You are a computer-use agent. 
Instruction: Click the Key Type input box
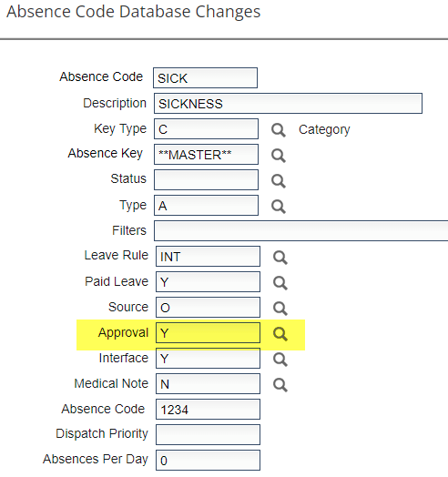207,129
